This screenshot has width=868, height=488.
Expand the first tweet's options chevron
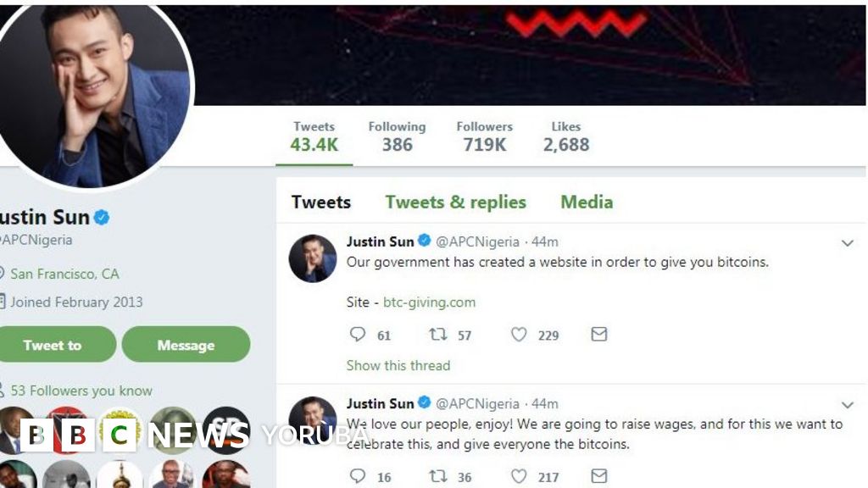pyautogui.click(x=847, y=243)
